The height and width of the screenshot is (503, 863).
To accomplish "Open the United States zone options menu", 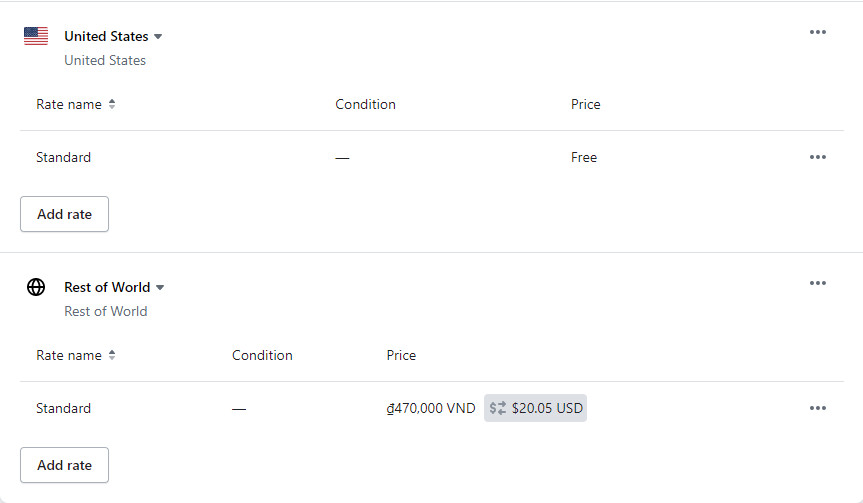I will click(817, 32).
